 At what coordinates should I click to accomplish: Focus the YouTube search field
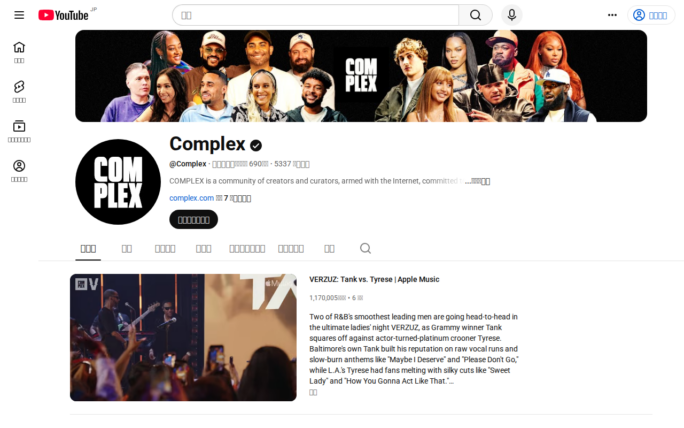click(x=315, y=15)
